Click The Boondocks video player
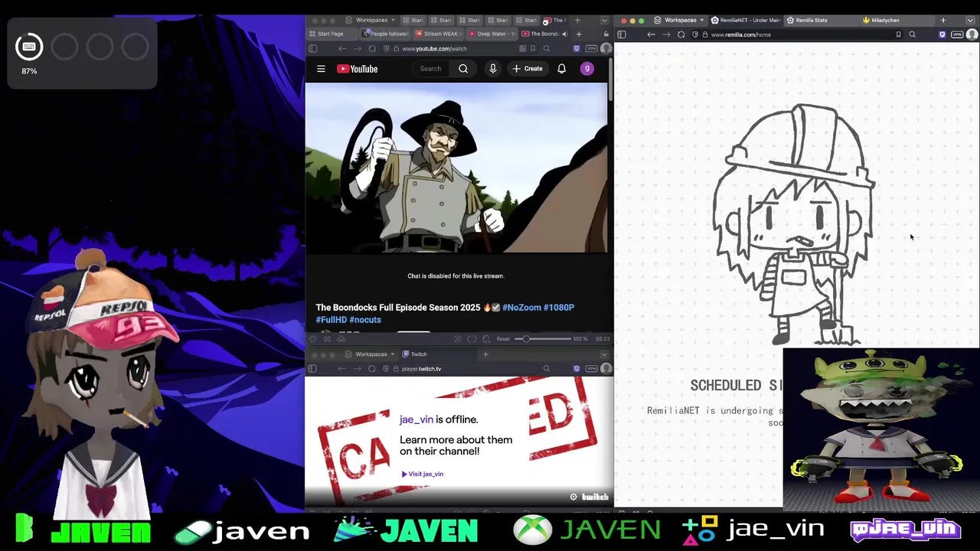The image size is (980, 551). click(456, 168)
